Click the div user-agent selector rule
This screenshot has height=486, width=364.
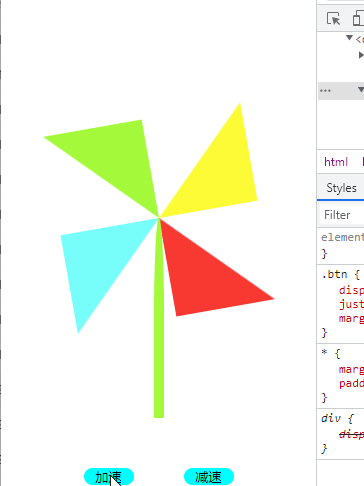[331, 418]
